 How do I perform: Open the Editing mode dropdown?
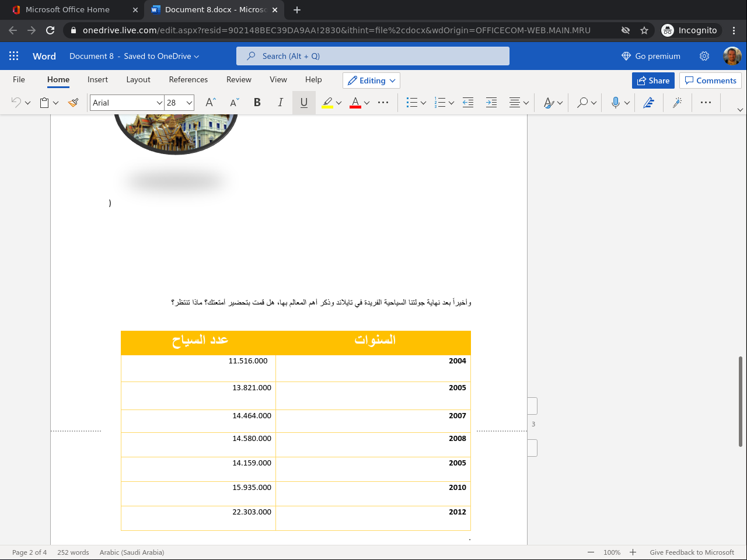[x=371, y=80]
